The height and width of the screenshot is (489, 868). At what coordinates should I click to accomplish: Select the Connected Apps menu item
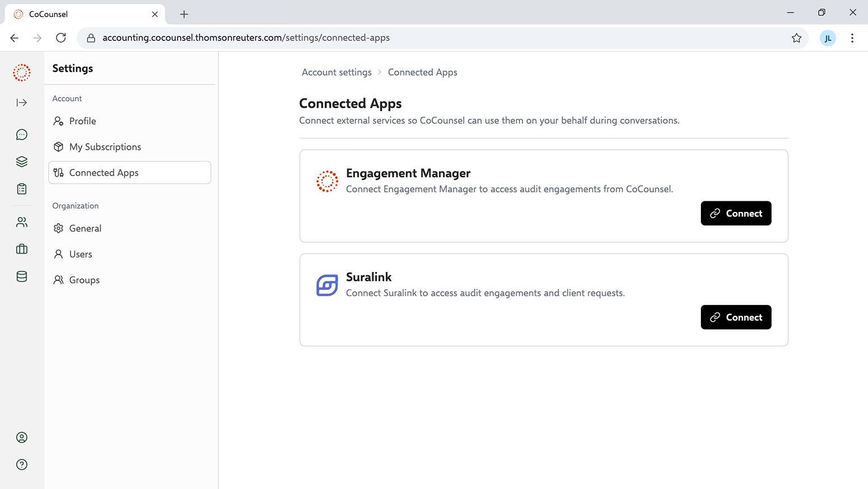click(x=130, y=173)
